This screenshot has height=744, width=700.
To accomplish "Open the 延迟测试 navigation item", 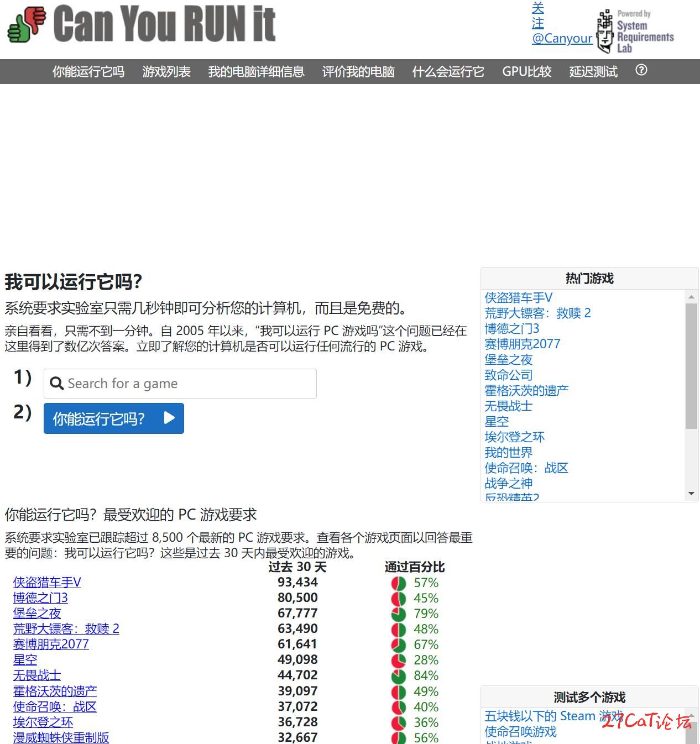I will (x=593, y=72).
